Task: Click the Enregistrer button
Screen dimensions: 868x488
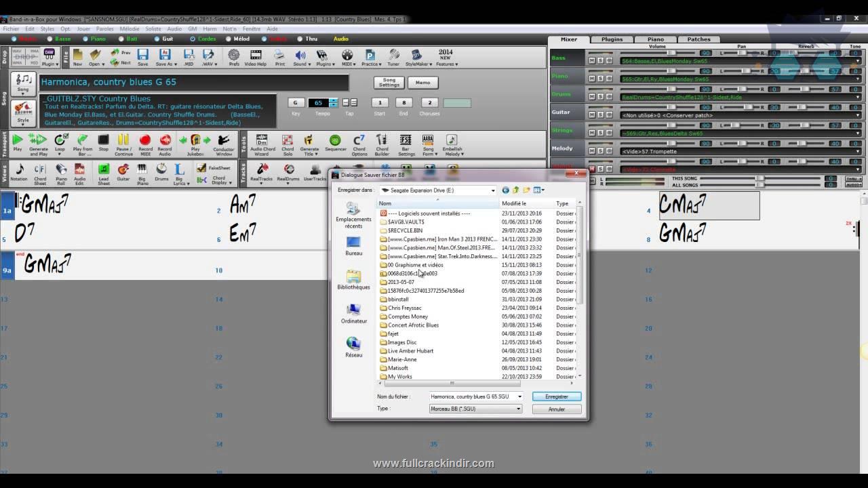Action: click(x=557, y=396)
